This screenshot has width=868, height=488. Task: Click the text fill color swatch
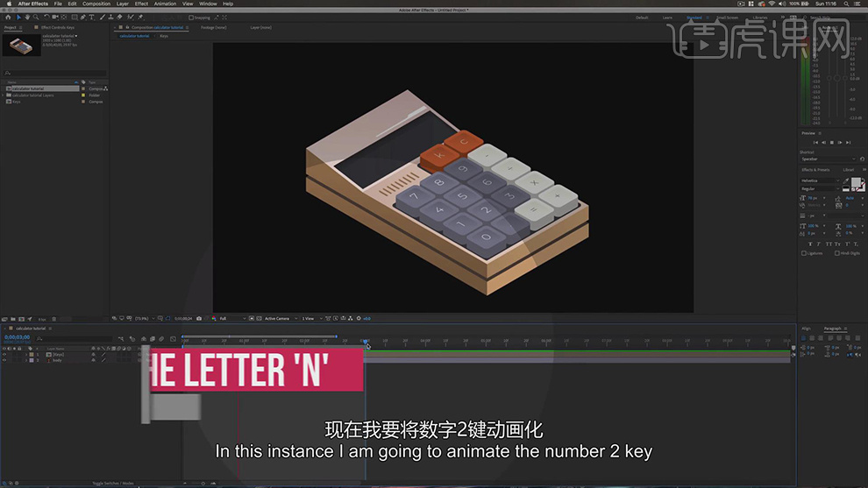[856, 182]
